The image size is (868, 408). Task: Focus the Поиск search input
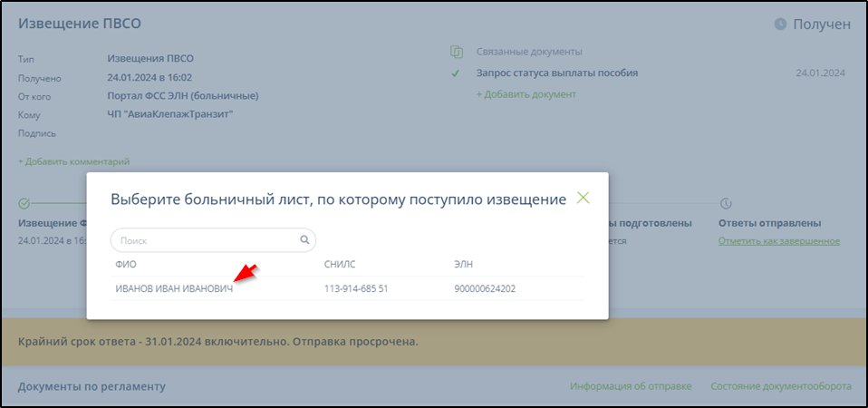208,241
